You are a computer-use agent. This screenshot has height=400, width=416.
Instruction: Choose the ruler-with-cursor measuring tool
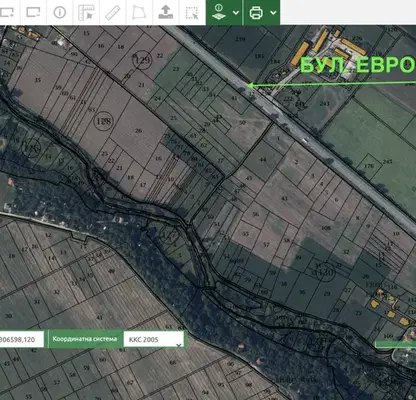point(86,13)
